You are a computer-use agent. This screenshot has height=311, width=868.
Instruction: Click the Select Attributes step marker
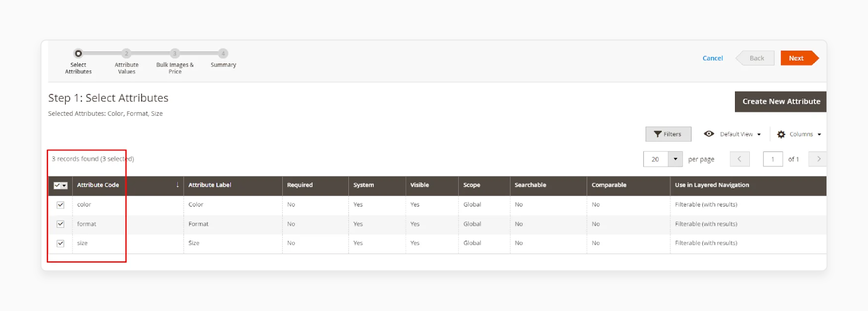(x=78, y=53)
